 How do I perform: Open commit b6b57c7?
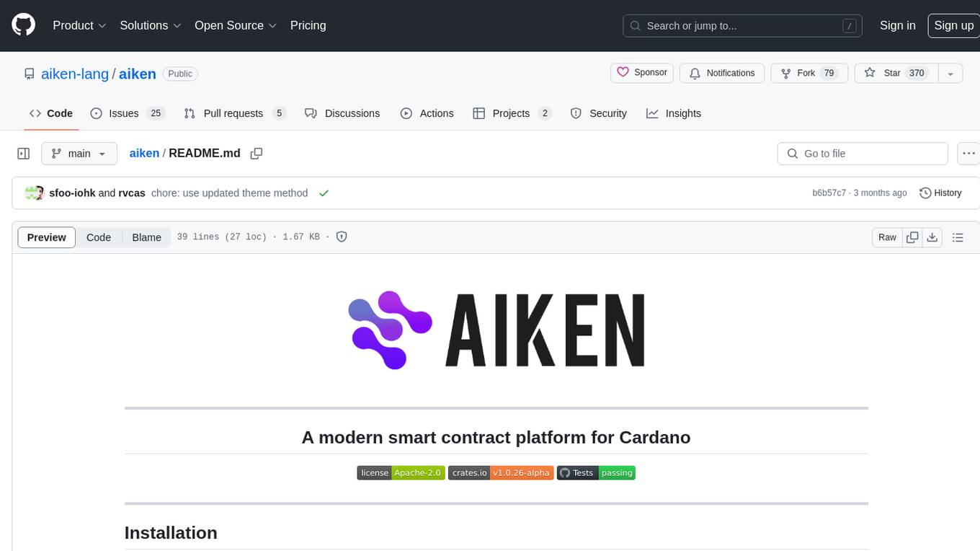tap(829, 193)
